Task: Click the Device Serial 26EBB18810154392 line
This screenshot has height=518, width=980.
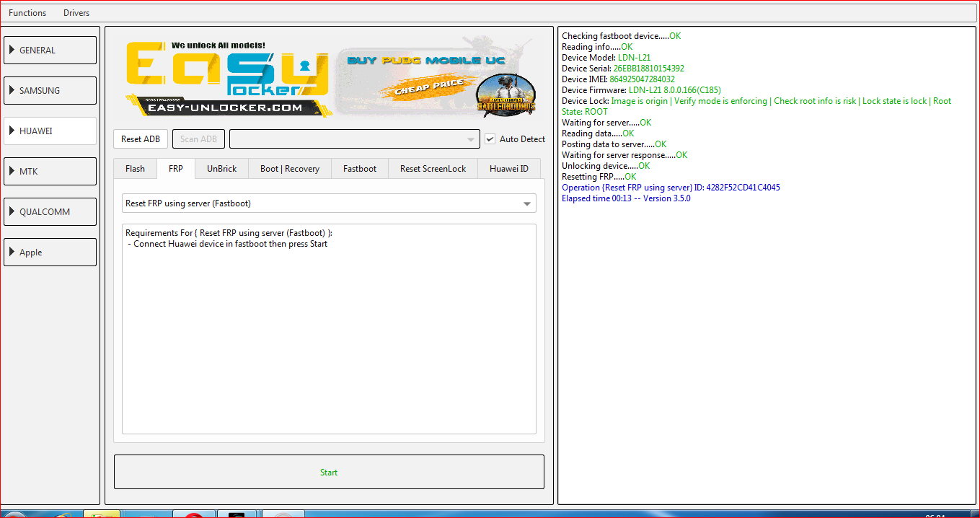Action: point(623,69)
